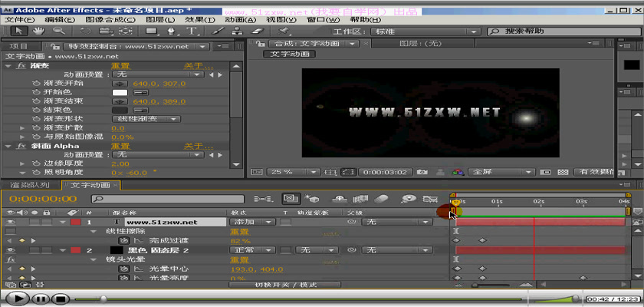The width and height of the screenshot is (644, 307).
Task: Open the 文件(F) menu
Action: point(20,20)
